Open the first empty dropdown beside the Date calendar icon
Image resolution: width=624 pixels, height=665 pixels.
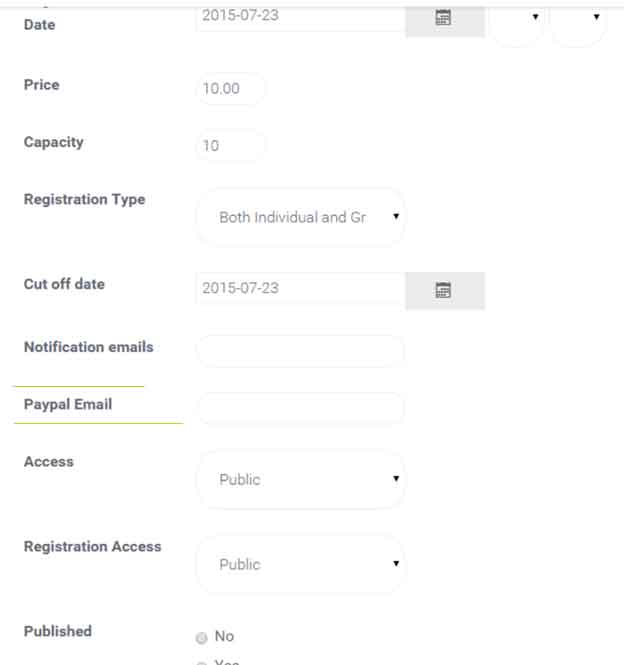click(516, 20)
